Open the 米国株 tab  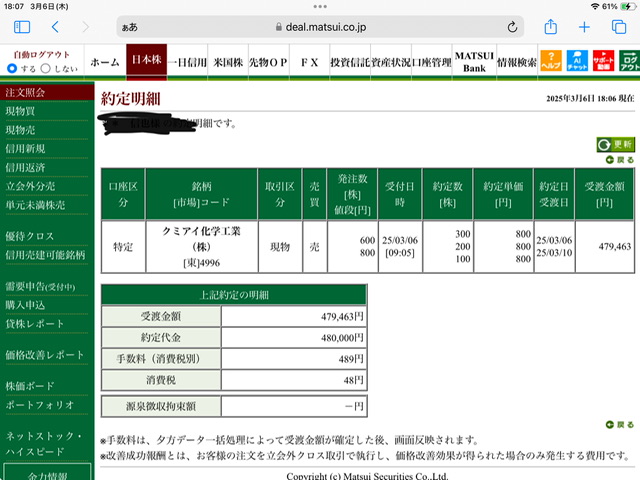[228, 62]
